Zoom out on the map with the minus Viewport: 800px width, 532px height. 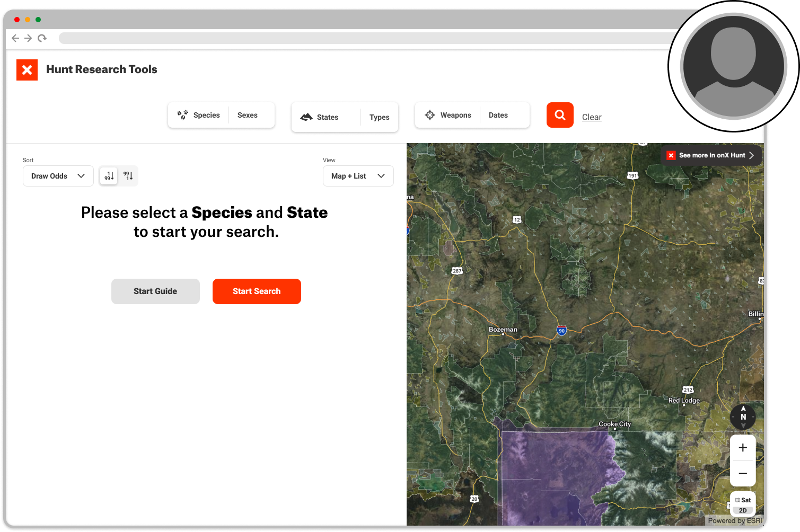(x=743, y=474)
